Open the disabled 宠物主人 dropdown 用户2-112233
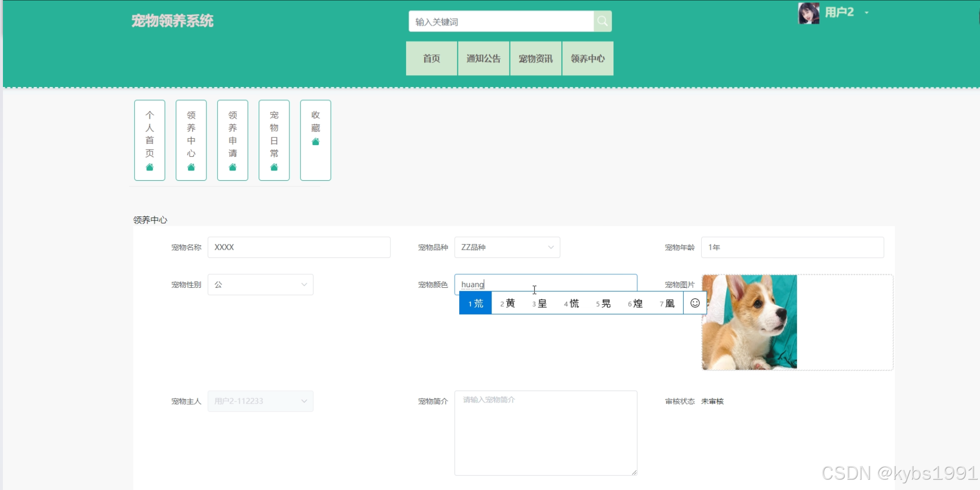This screenshot has width=980, height=490. (x=261, y=401)
